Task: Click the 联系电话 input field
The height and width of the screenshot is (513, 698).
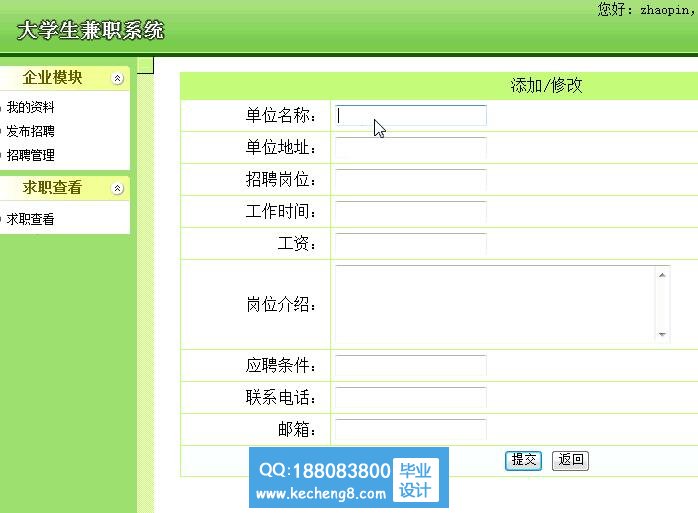Action: click(x=411, y=397)
